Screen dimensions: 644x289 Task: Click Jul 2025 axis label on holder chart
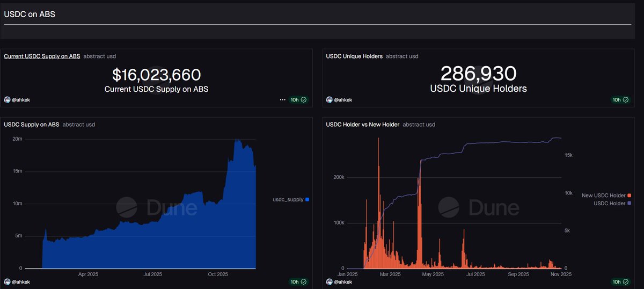click(475, 274)
